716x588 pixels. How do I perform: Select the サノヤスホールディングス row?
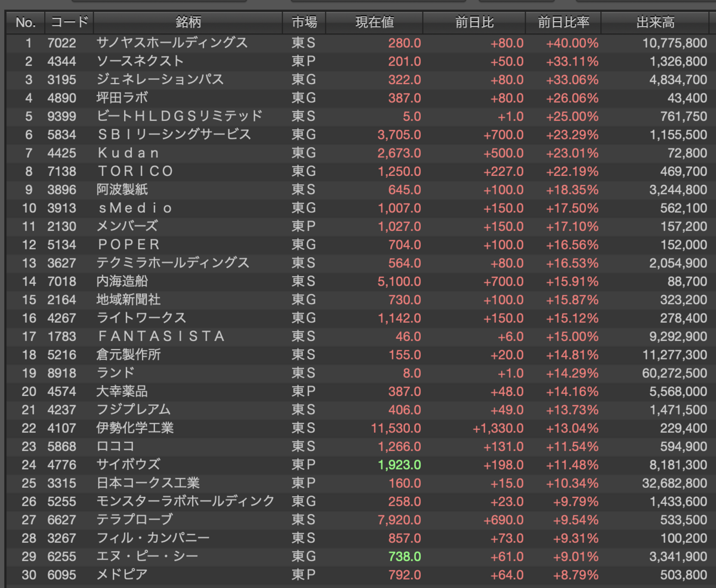358,43
